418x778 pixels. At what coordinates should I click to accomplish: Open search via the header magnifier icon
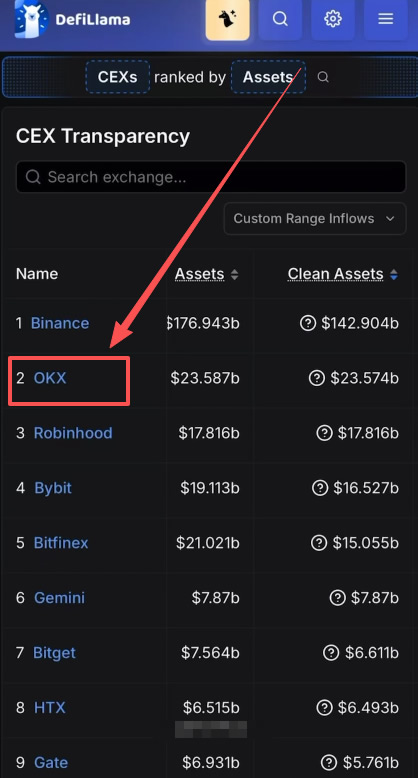point(280,19)
